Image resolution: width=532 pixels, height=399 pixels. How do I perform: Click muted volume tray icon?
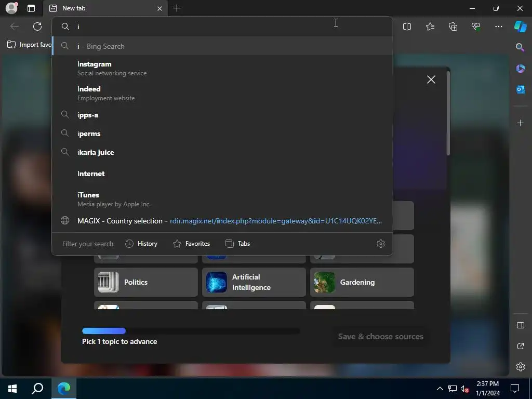coord(464,389)
